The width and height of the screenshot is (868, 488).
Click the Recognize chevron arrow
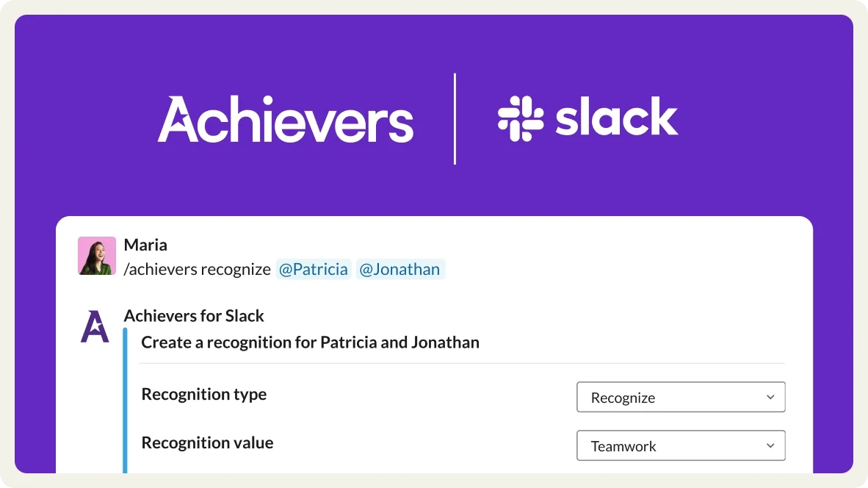770,397
